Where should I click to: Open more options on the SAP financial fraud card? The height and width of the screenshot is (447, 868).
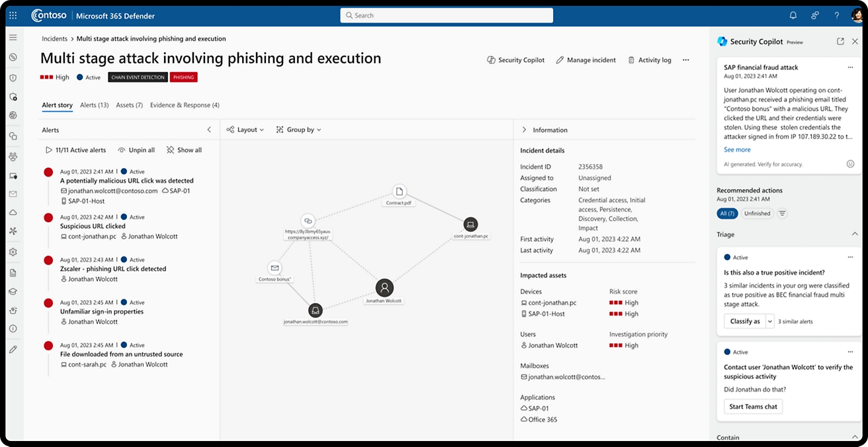(x=851, y=67)
